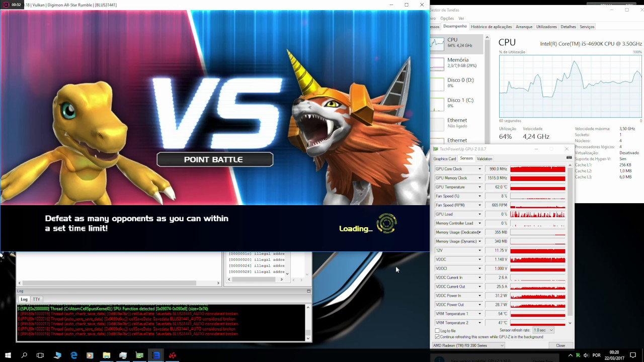Click GPU Load red history graph

(x=538, y=214)
